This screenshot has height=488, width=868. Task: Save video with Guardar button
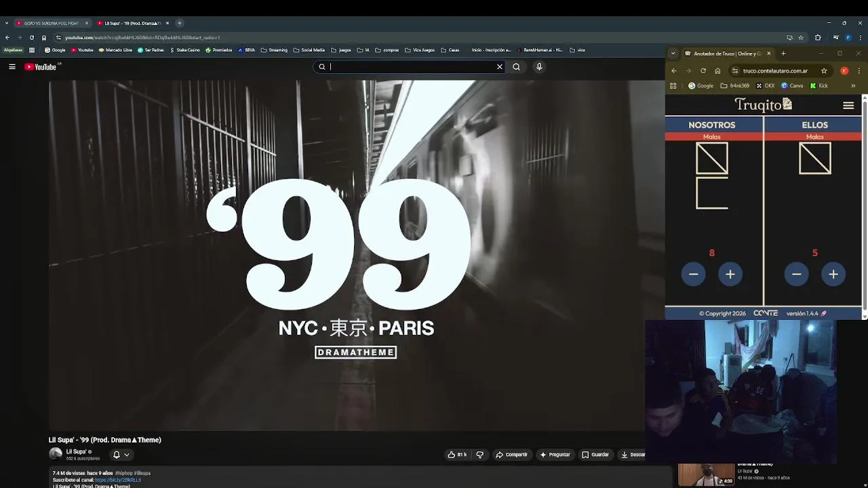click(595, 455)
